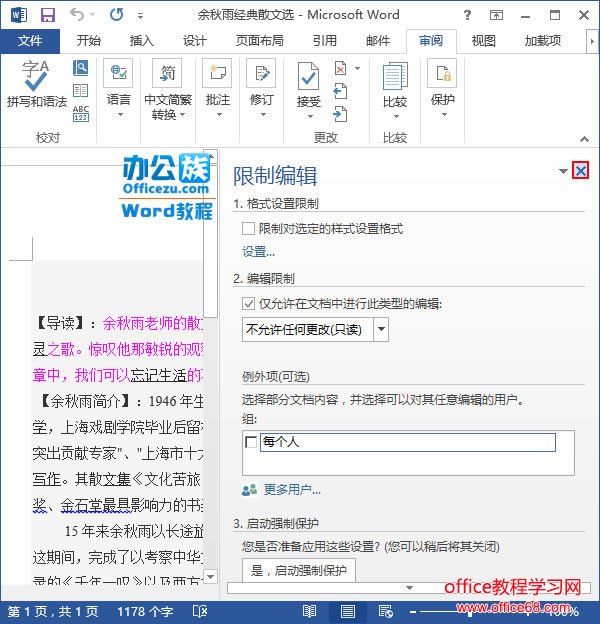Expand the Reject dropdown arrow

click(x=358, y=68)
